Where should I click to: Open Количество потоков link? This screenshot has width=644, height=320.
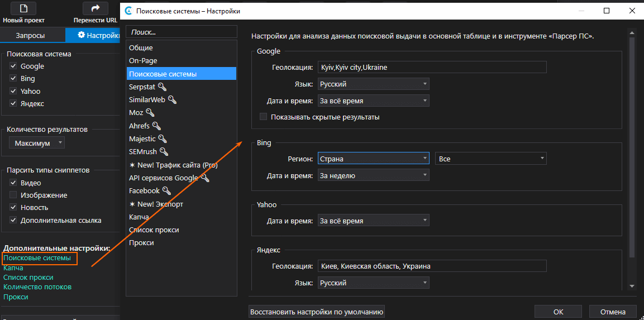click(37, 286)
